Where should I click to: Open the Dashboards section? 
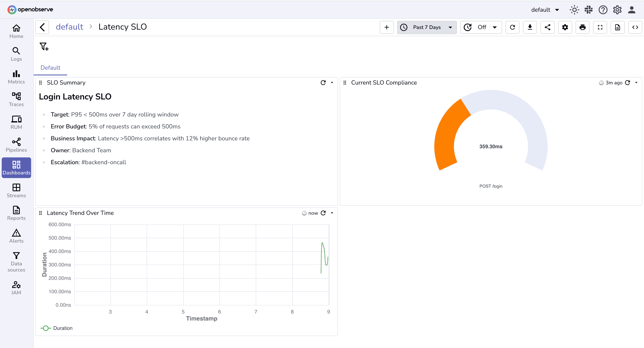click(x=16, y=168)
